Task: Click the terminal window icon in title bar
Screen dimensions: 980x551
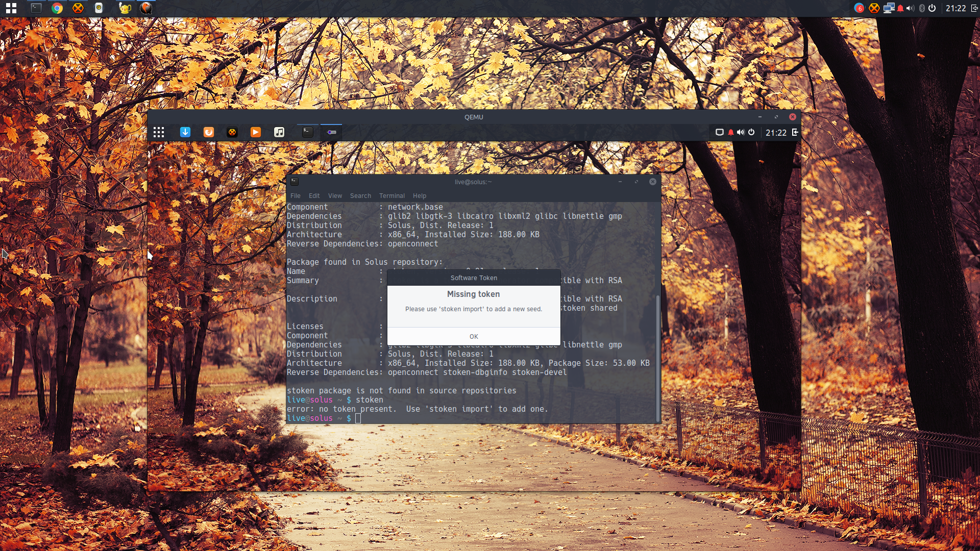Action: point(295,182)
